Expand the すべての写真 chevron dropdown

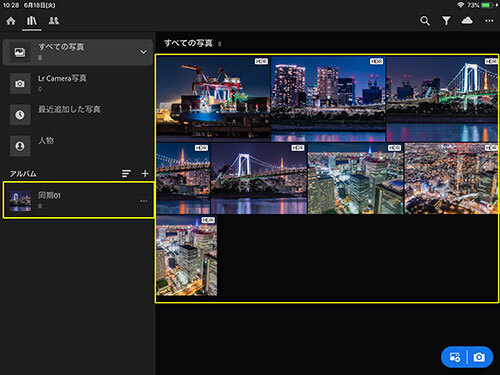click(x=143, y=52)
